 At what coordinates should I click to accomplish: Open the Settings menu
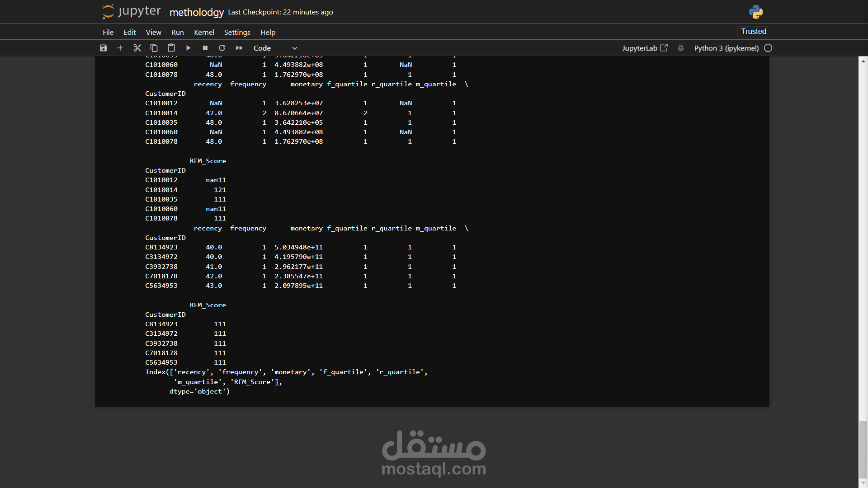tap(237, 32)
